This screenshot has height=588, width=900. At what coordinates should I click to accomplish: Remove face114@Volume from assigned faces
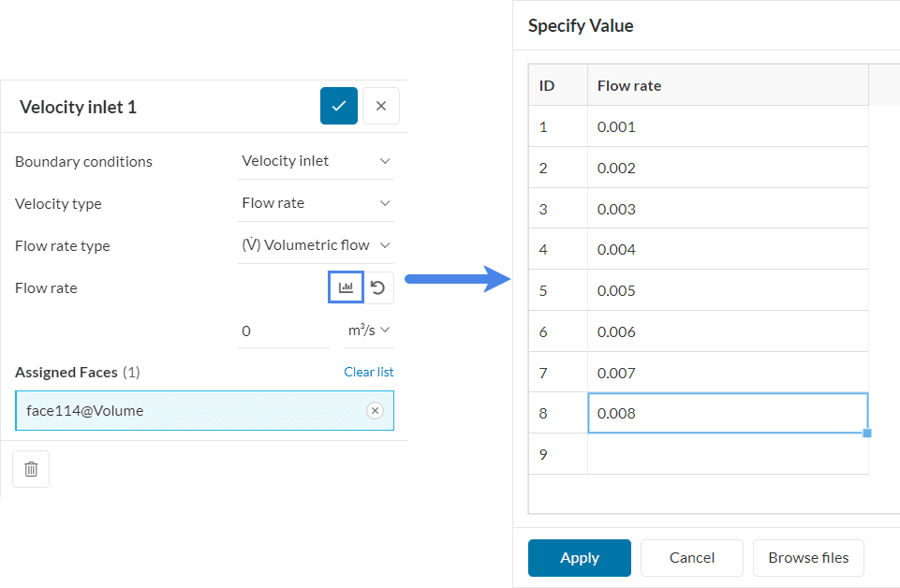click(x=375, y=410)
